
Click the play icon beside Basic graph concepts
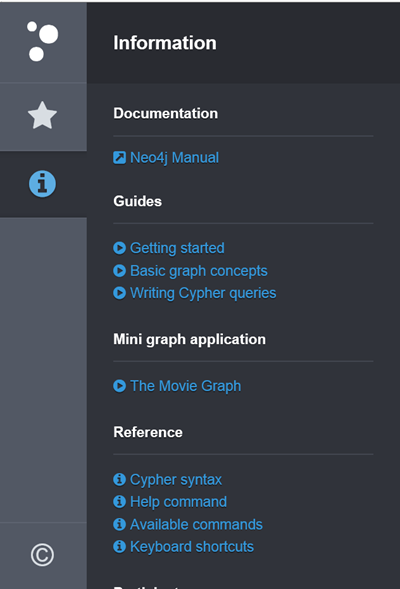[119, 270]
